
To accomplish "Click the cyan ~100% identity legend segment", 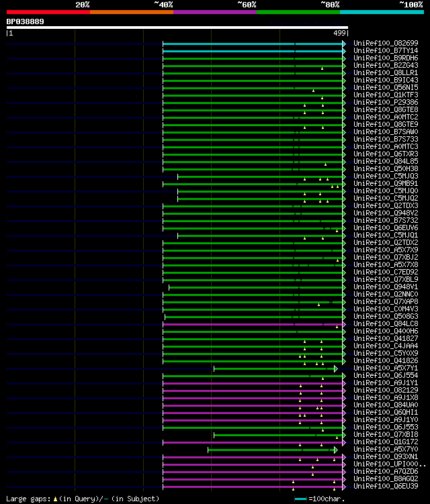I will tap(382, 12).
